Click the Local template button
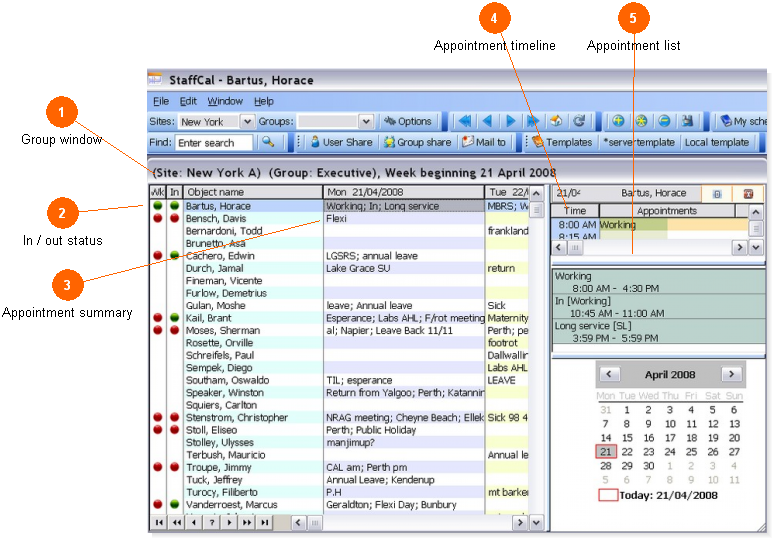Screen dimensions: 774x540 click(x=717, y=142)
